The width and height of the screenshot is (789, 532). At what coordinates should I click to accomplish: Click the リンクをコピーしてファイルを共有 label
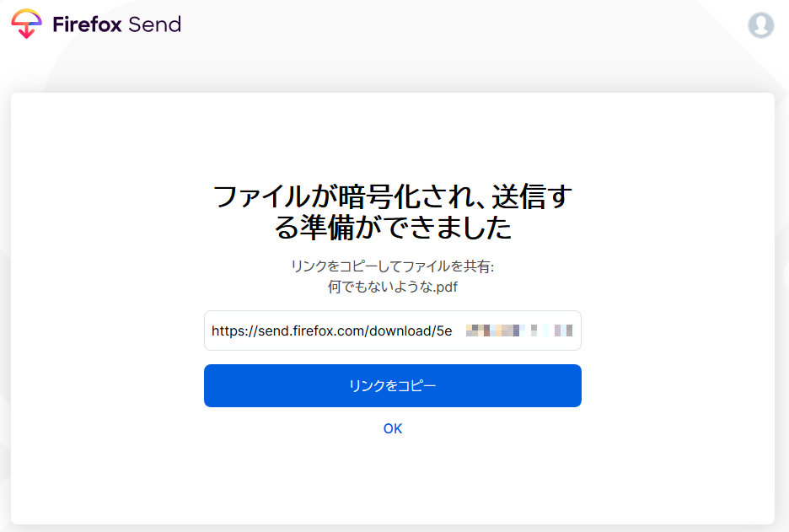point(393,266)
